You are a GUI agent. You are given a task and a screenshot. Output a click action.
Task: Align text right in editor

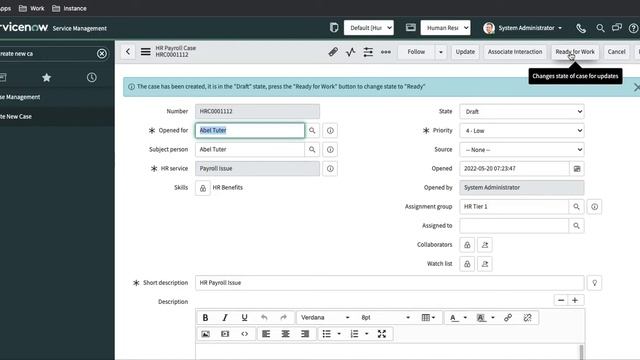(x=305, y=334)
